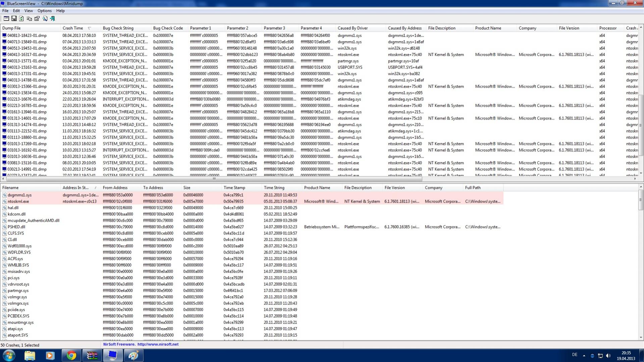
Task: Click the taskbar clock showing 20:35
Action: point(626,356)
